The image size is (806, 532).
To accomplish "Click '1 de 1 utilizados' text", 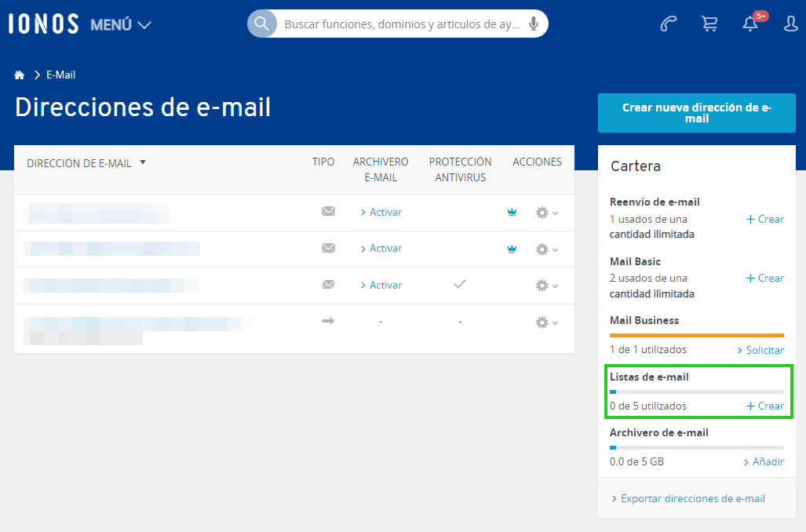I will click(648, 349).
